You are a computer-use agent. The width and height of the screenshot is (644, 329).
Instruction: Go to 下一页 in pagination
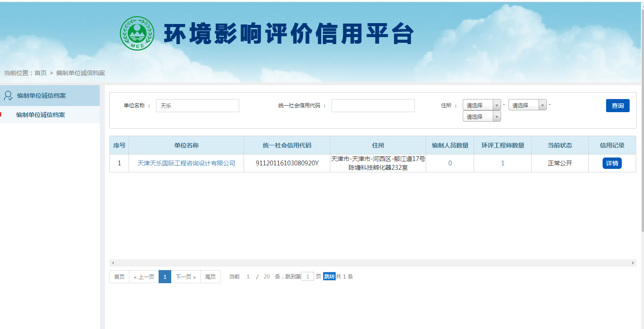186,277
